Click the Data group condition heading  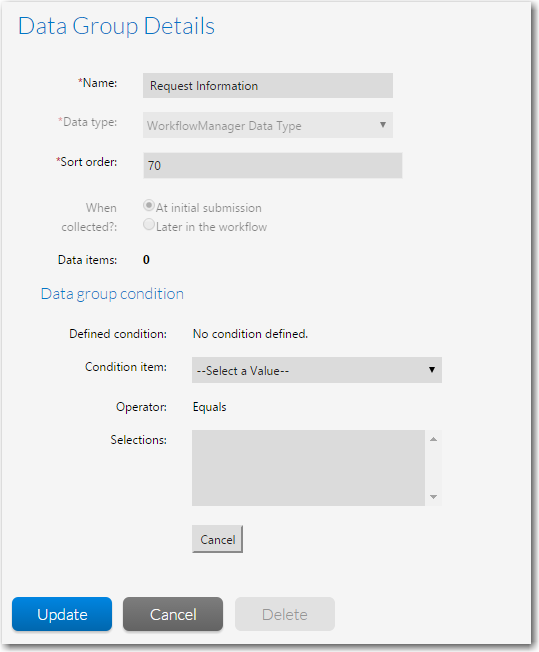point(112,294)
